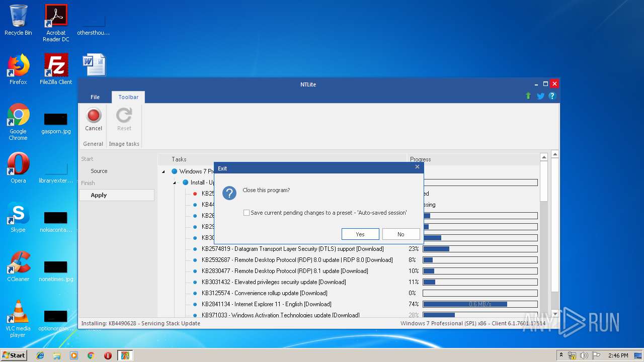Select the Apply page in left sidebar
Screen dimensions: 644x362
pos(117,195)
